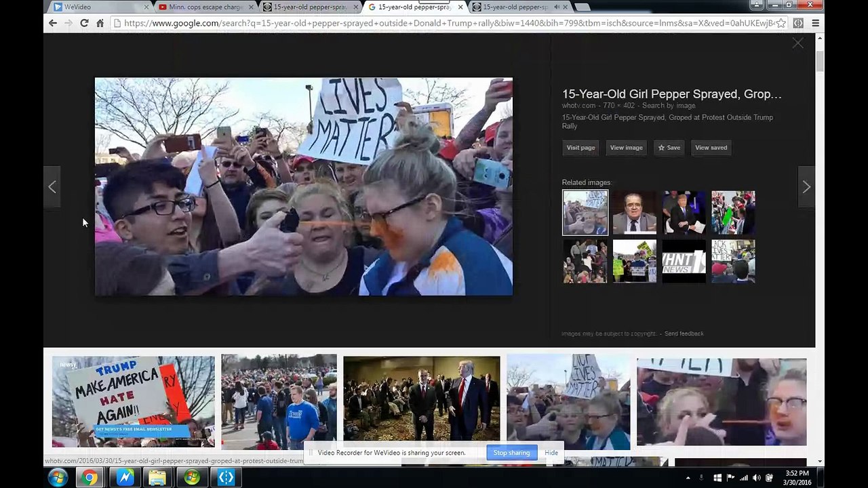Click the large Lives Matter preview image
The width and height of the screenshot is (868, 488).
[x=304, y=186]
